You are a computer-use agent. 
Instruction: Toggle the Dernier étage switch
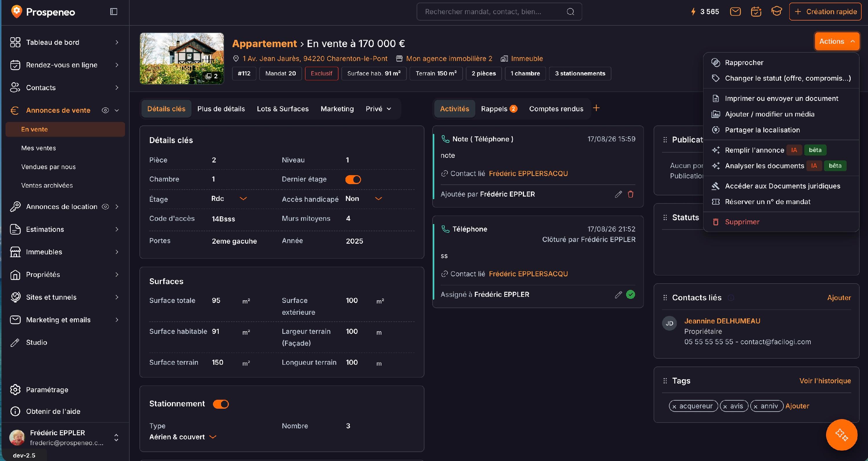353,179
